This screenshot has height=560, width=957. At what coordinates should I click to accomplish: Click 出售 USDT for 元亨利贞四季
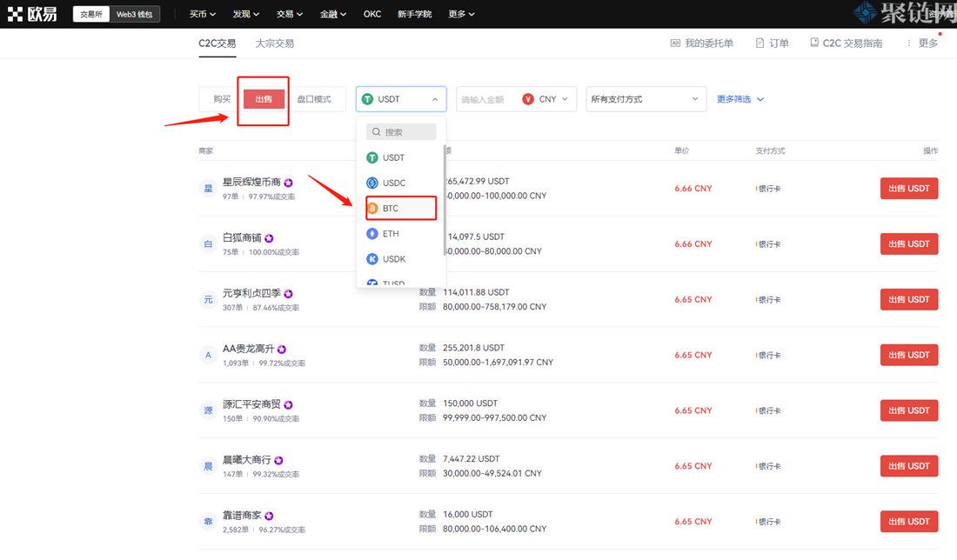909,299
